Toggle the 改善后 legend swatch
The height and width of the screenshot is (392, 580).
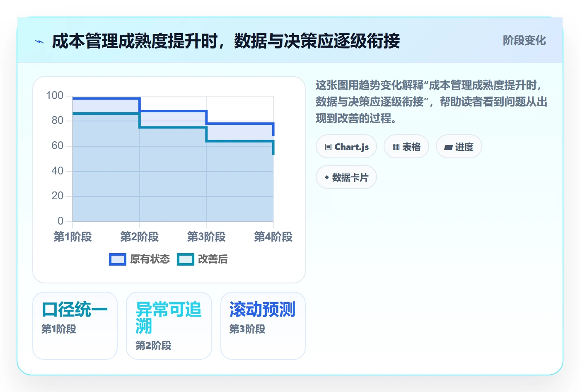coord(186,259)
